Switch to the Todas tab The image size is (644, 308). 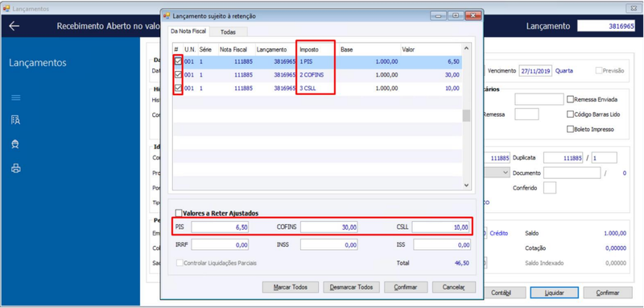coord(228,31)
